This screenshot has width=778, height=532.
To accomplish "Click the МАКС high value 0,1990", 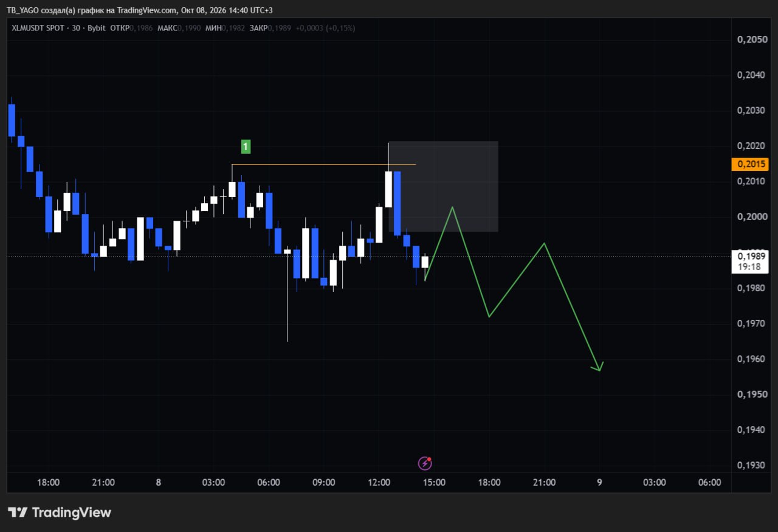I will pyautogui.click(x=188, y=28).
